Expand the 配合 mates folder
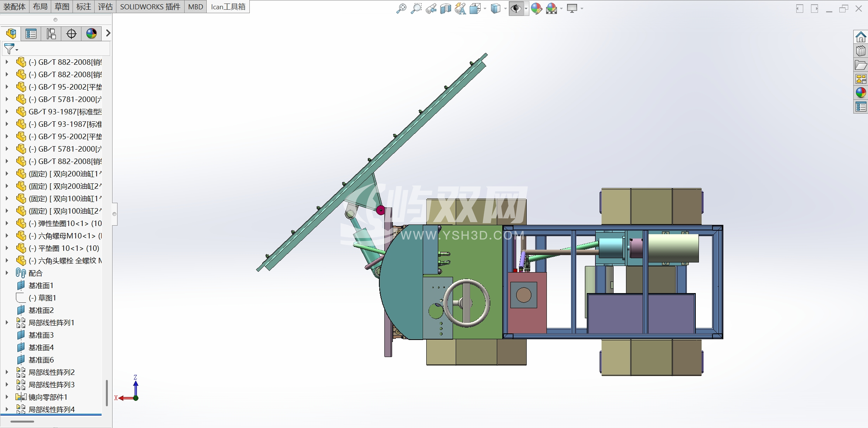The height and width of the screenshot is (428, 868). point(7,273)
